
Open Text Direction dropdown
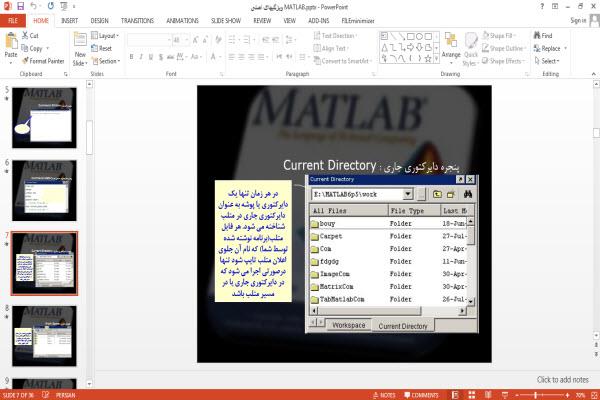(336, 36)
